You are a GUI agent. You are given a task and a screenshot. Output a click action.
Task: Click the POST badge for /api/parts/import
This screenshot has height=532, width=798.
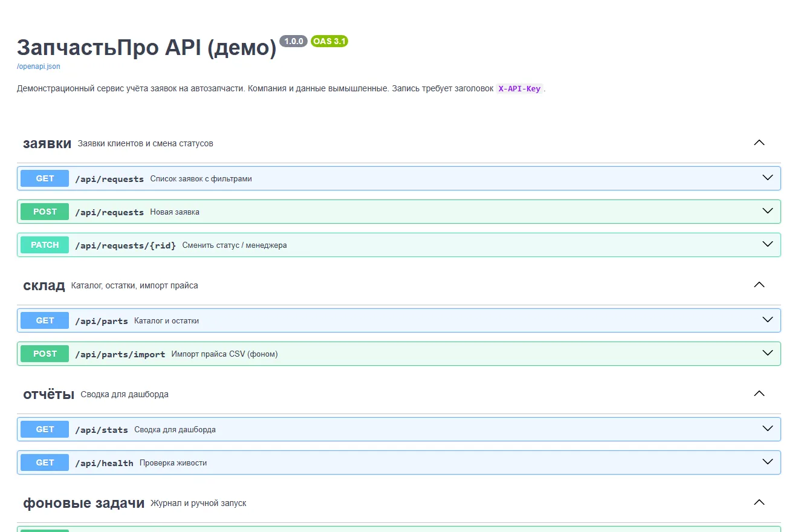click(45, 354)
